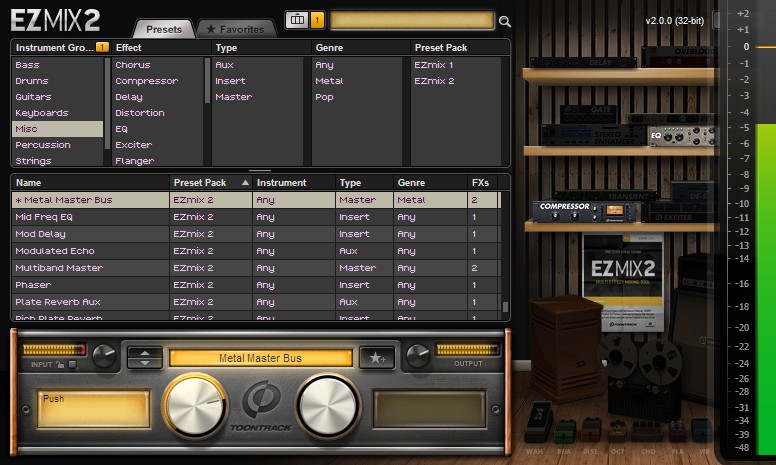Filter by Delay effect
The height and width of the screenshot is (465, 776).
tap(157, 97)
